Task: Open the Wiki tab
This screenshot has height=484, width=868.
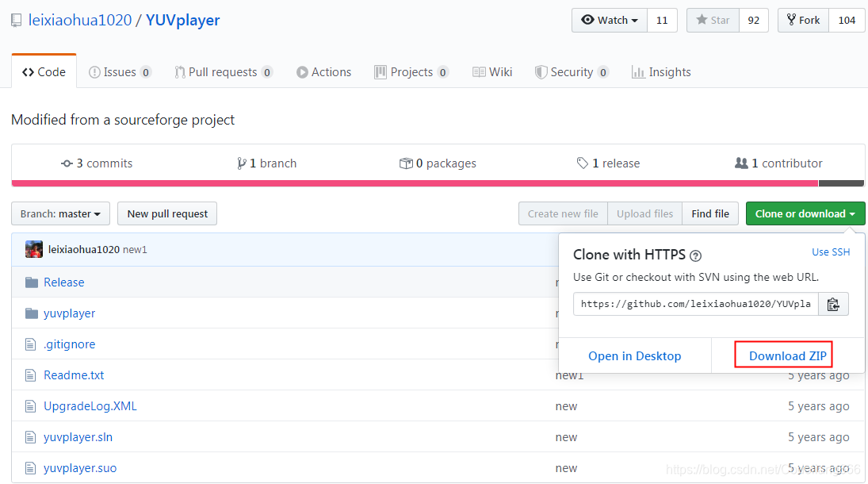Action: tap(492, 72)
